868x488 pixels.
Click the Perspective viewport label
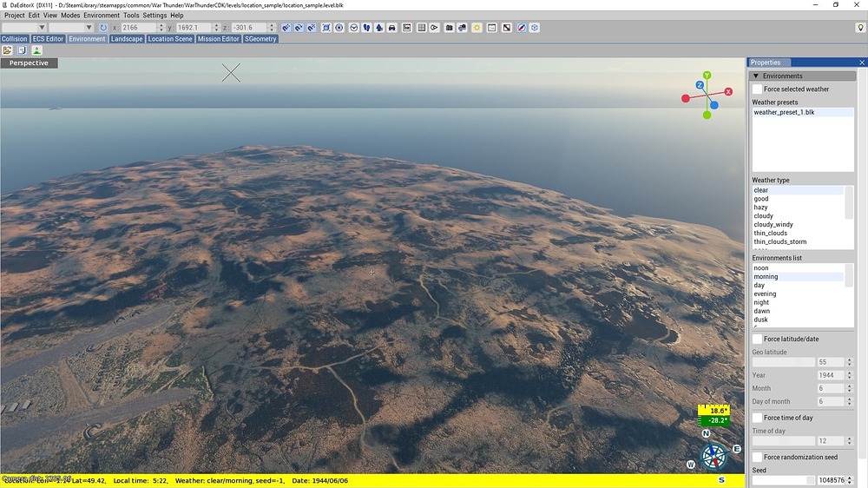(x=29, y=63)
